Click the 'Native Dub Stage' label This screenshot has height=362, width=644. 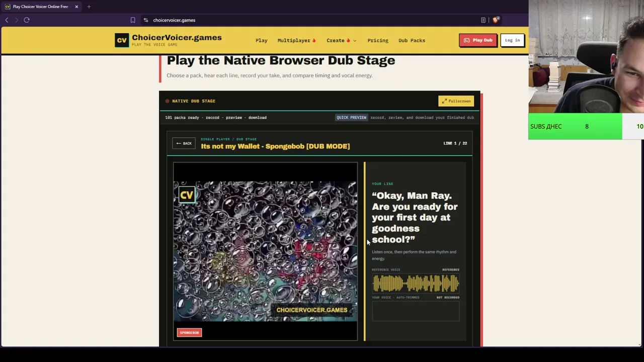(x=194, y=101)
